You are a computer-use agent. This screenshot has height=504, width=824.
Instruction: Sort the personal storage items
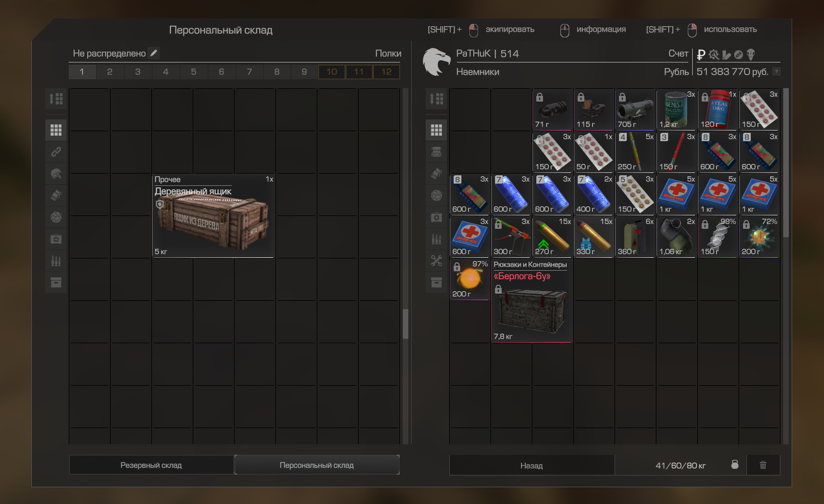click(x=56, y=99)
